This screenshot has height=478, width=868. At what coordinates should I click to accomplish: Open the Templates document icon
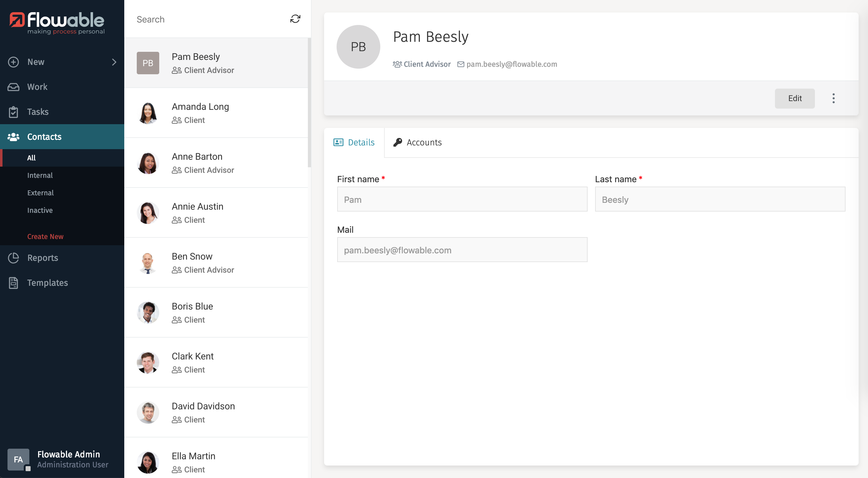point(13,283)
